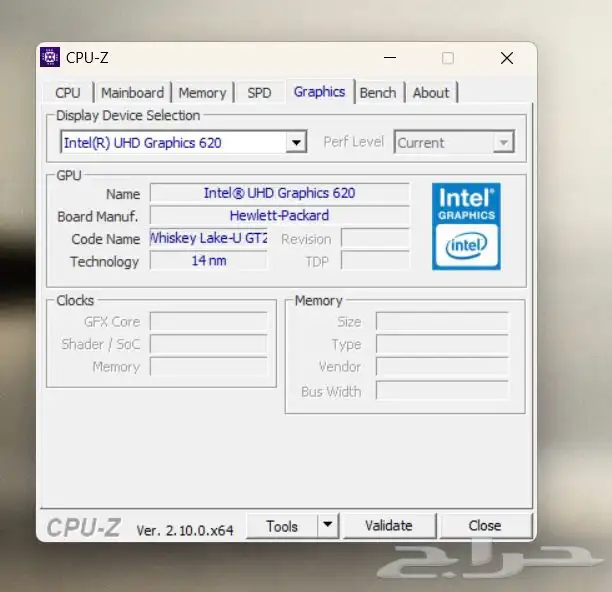Click the empty GFX Core clock field
Viewport: 612px width, 592px height.
[209, 322]
